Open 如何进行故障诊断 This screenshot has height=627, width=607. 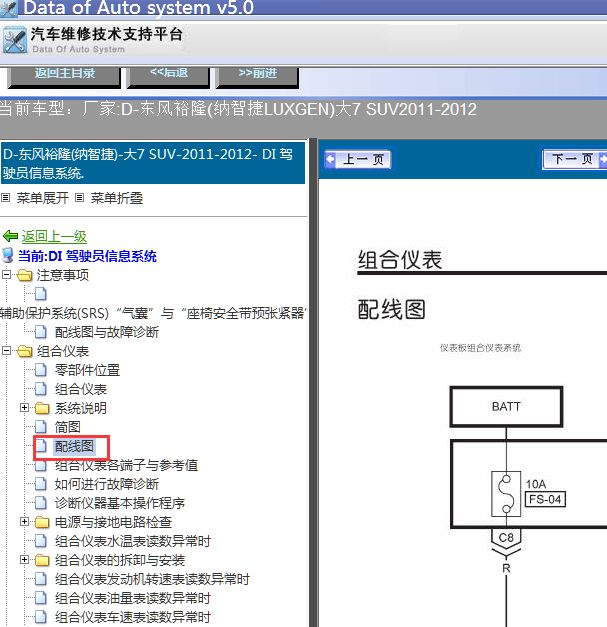coord(107,484)
